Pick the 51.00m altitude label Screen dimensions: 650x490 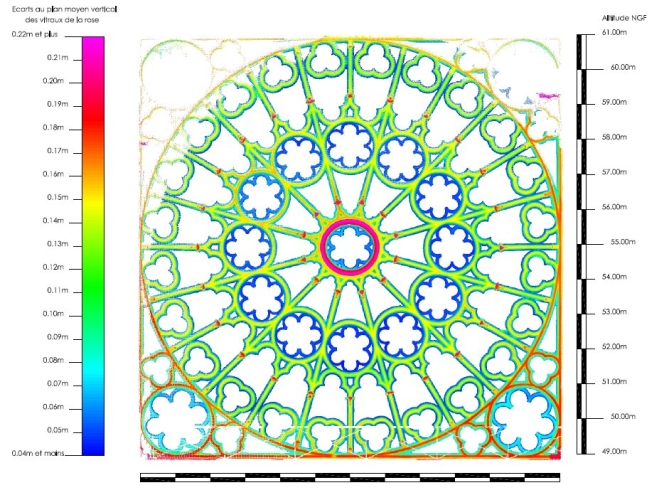614,381
